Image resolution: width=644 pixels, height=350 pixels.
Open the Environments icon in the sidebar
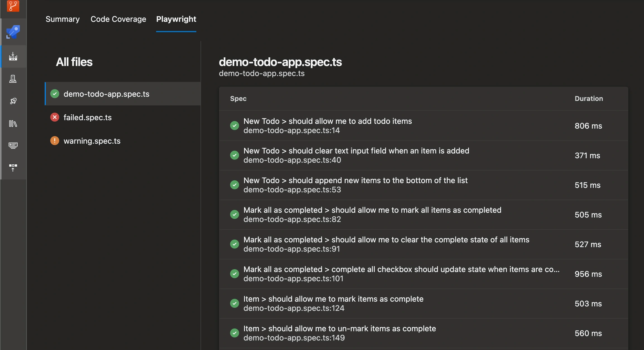[x=13, y=79]
